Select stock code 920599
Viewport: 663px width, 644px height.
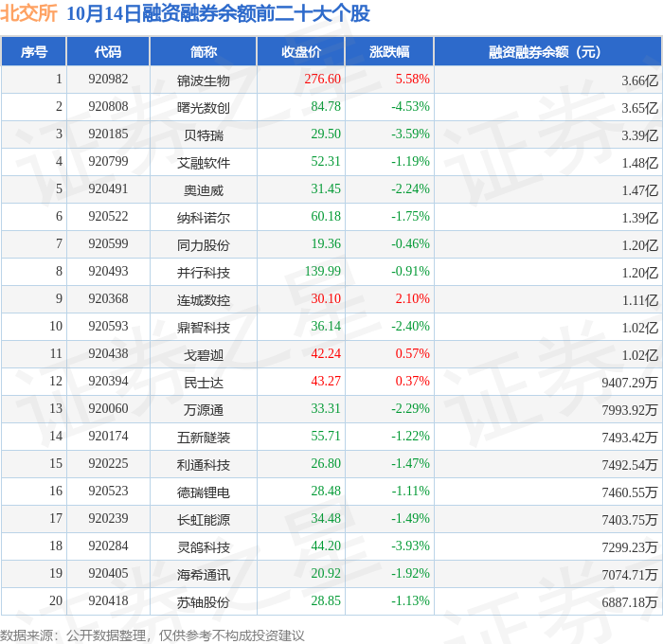click(108, 244)
